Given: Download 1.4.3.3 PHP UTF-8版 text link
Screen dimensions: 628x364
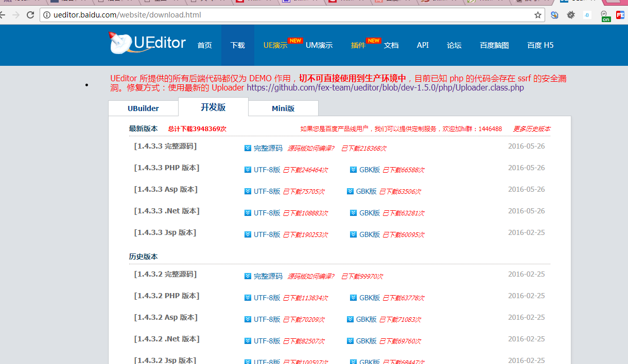Looking at the screenshot, I should pyautogui.click(x=267, y=170).
